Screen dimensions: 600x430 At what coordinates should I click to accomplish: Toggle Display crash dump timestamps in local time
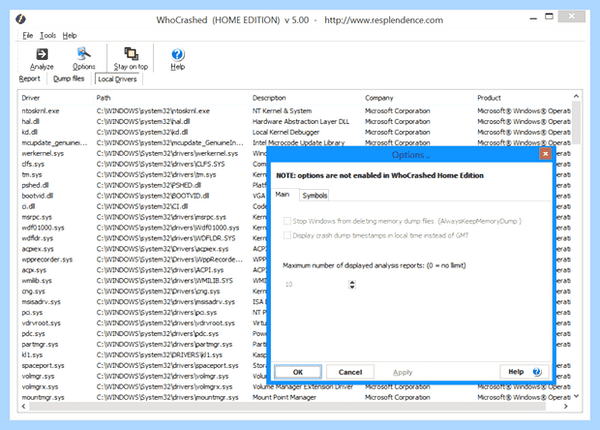pyautogui.click(x=287, y=235)
